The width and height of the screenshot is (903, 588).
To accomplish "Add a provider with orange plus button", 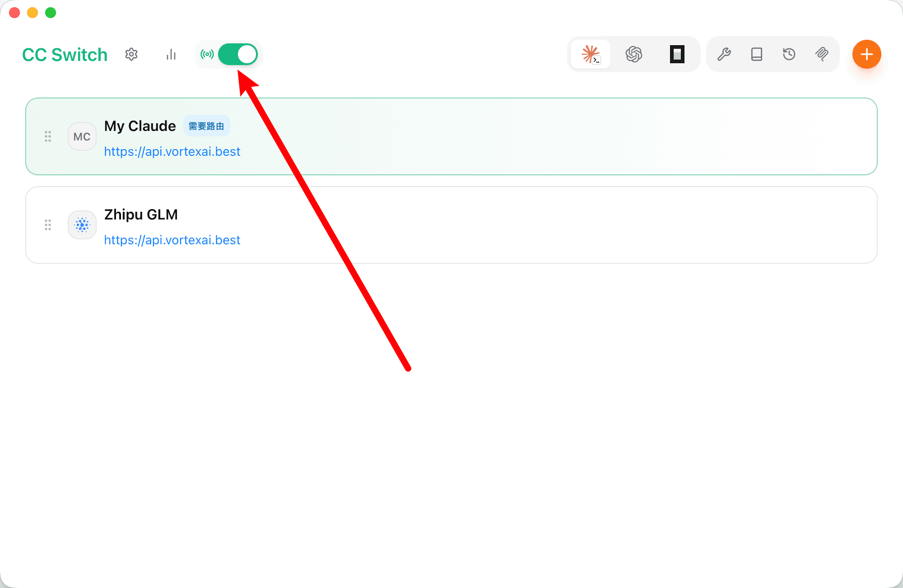I will (866, 54).
